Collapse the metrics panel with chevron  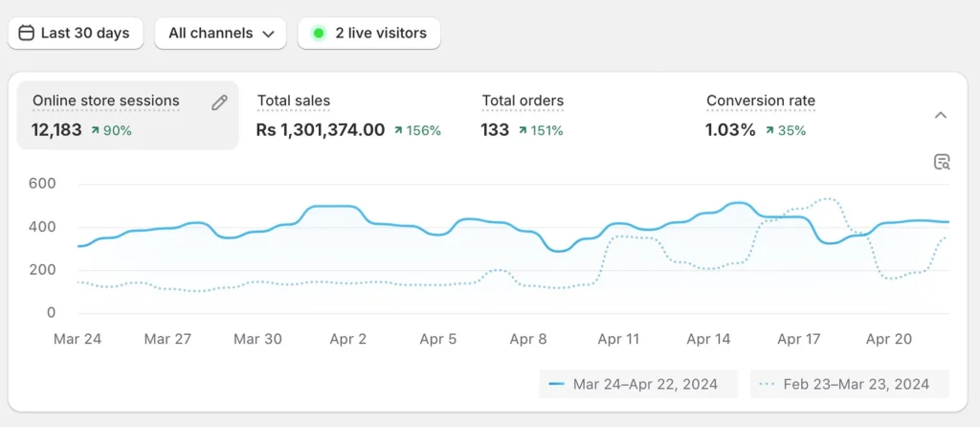pos(941,115)
